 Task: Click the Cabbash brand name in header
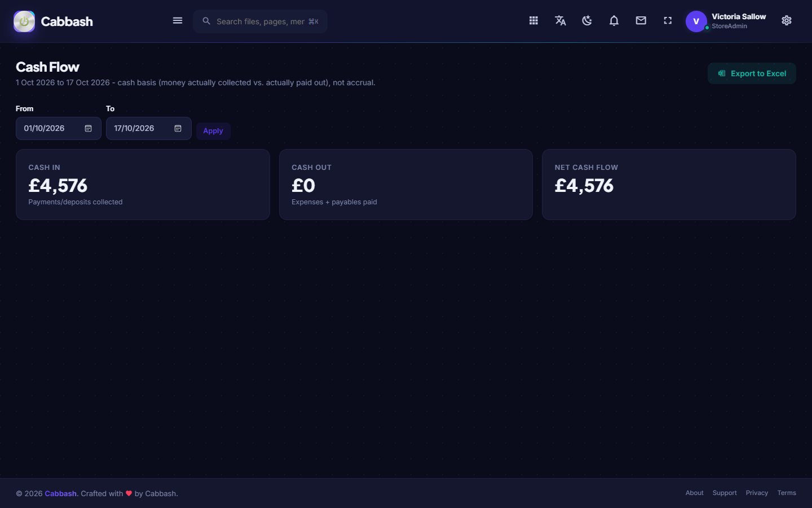pyautogui.click(x=67, y=21)
